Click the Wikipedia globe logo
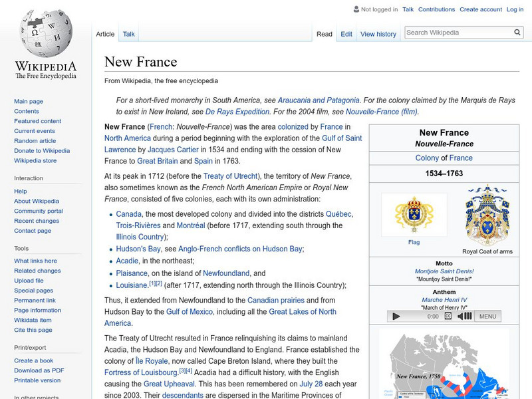Screen dimensions: 532x399 point(46,33)
